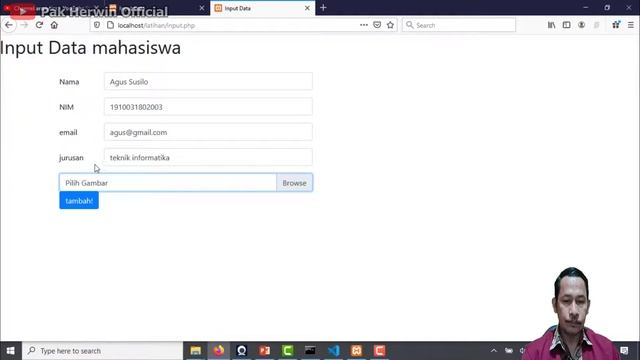Open the site information page icon

[110, 25]
